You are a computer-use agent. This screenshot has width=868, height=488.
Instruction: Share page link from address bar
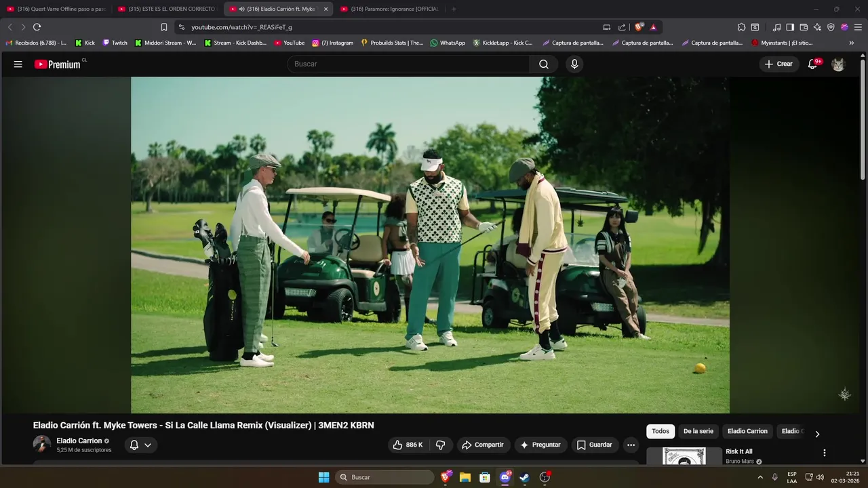coord(622,27)
